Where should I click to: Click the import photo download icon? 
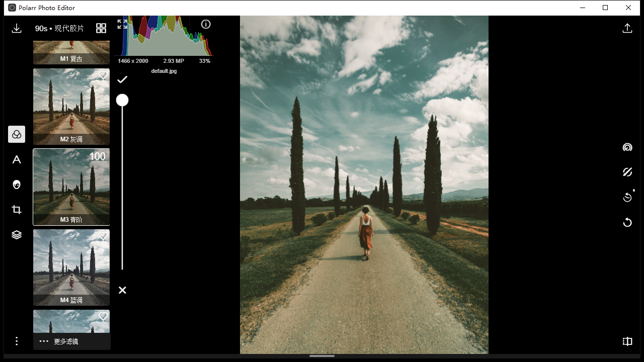coord(17,28)
